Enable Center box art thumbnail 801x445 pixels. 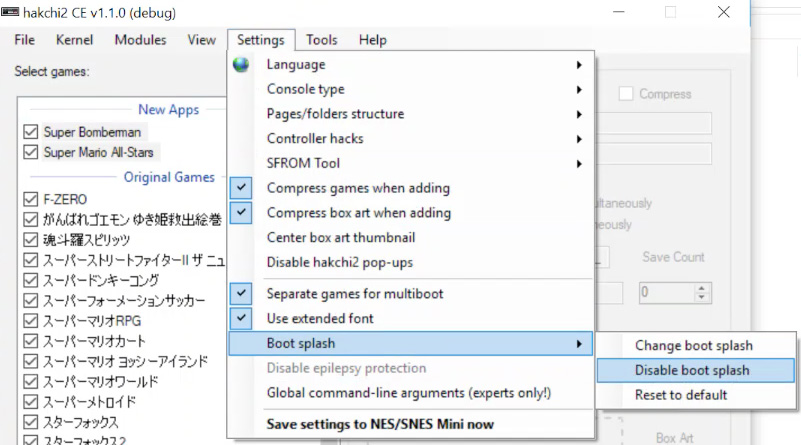[411, 238]
